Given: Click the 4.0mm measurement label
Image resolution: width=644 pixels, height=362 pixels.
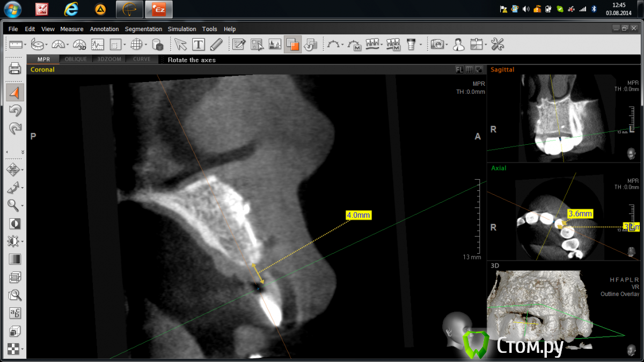Looking at the screenshot, I should tap(358, 215).
